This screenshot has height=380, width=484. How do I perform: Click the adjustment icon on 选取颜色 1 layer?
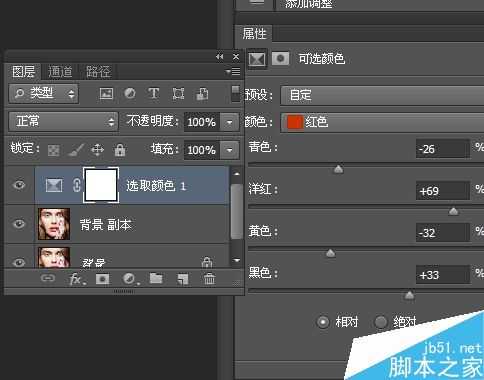click(x=54, y=185)
